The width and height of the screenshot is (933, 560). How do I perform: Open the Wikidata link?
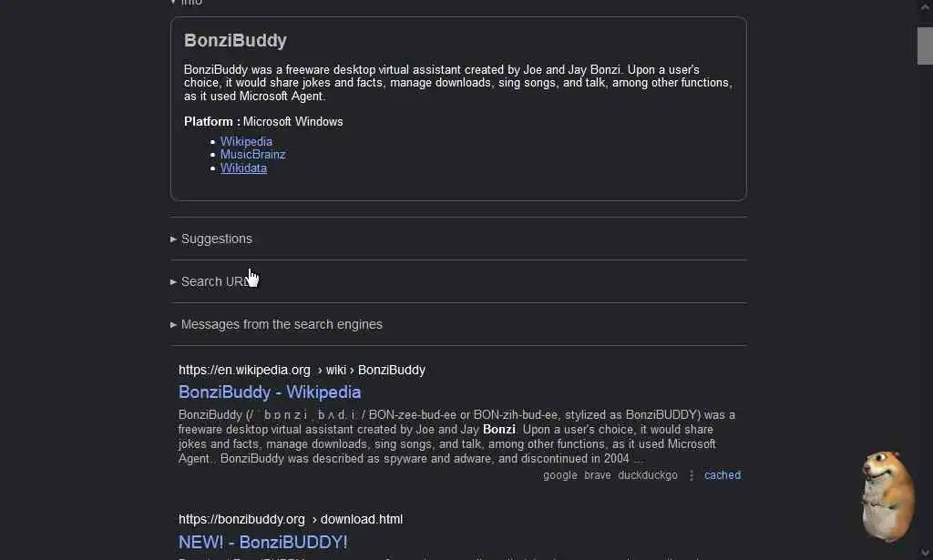pyautogui.click(x=243, y=168)
